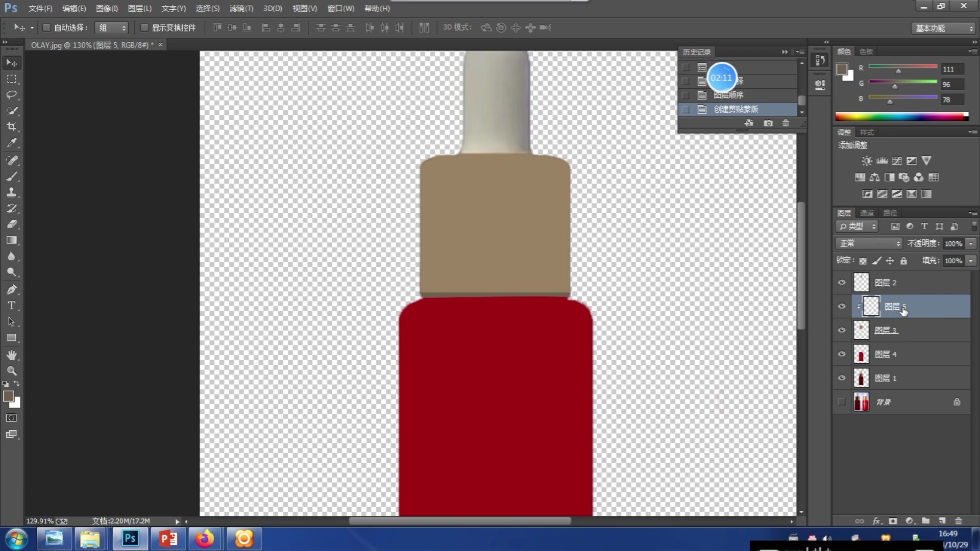This screenshot has width=980, height=551.
Task: Toggle lock transparent pixels icon
Action: (x=863, y=261)
